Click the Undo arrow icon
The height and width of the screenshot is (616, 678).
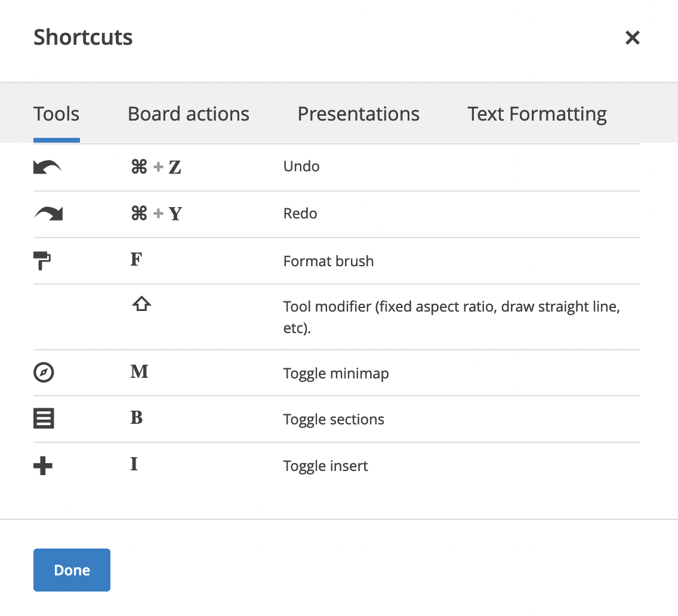[x=48, y=167]
